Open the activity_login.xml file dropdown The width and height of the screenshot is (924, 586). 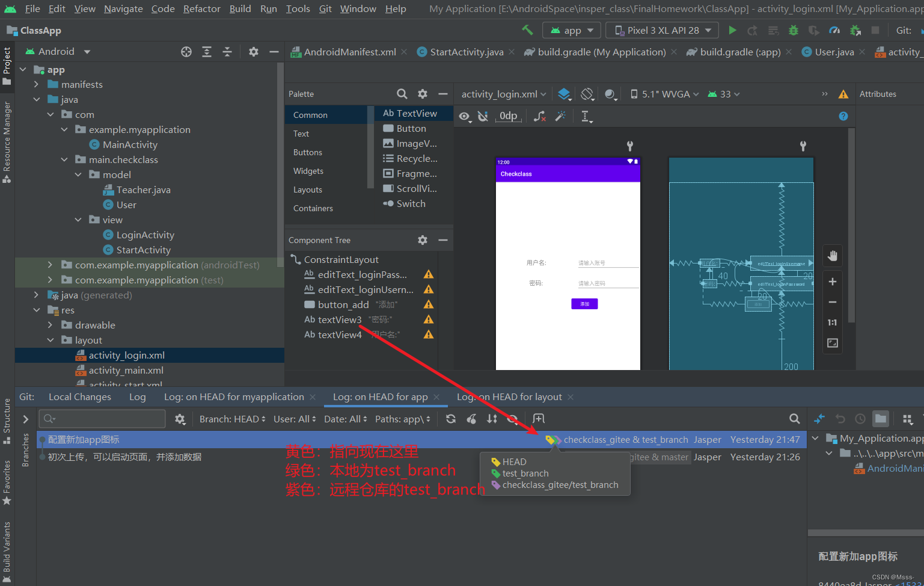click(504, 94)
